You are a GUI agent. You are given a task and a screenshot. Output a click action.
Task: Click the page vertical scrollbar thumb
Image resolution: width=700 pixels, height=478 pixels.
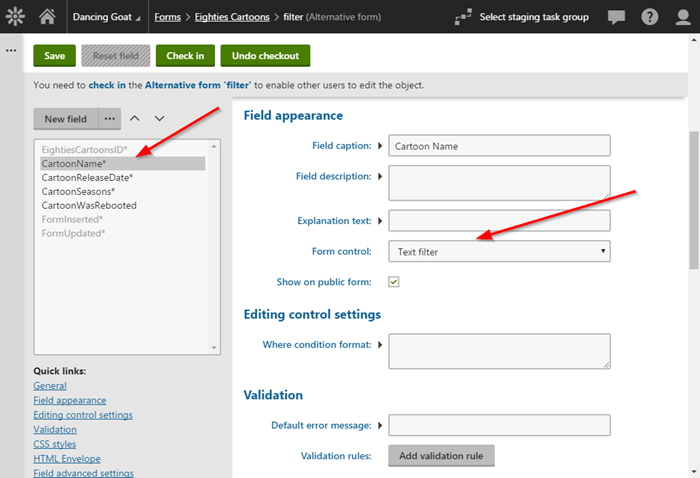(694, 200)
